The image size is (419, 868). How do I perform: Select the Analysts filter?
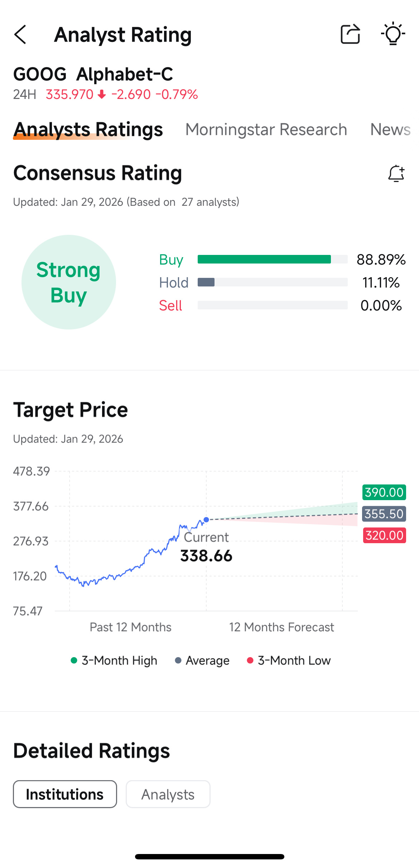pyautogui.click(x=168, y=794)
